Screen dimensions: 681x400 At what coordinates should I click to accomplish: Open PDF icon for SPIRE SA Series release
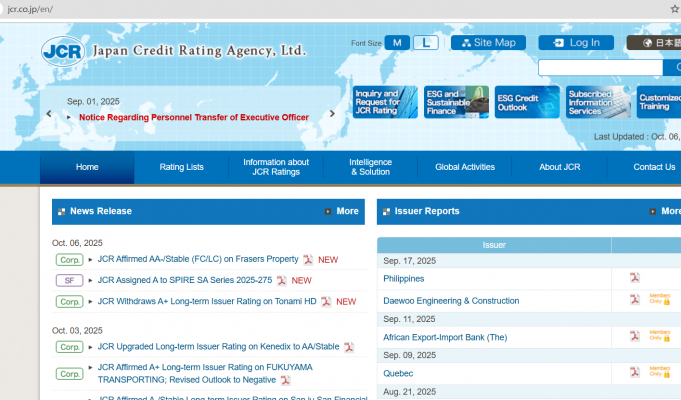(x=282, y=280)
